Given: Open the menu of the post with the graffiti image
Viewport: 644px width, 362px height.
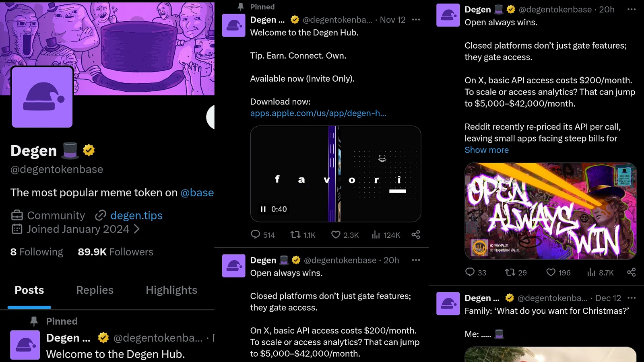Looking at the screenshot, I should (x=632, y=9).
